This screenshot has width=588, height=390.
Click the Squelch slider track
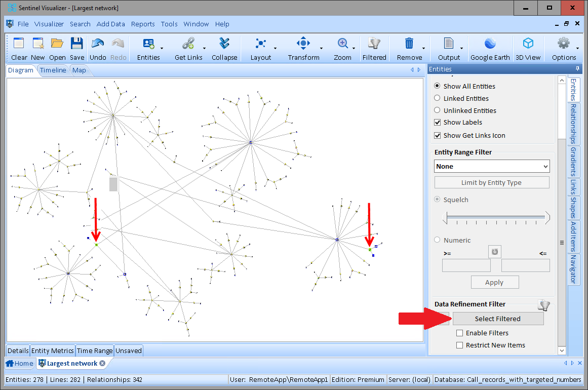(496, 218)
